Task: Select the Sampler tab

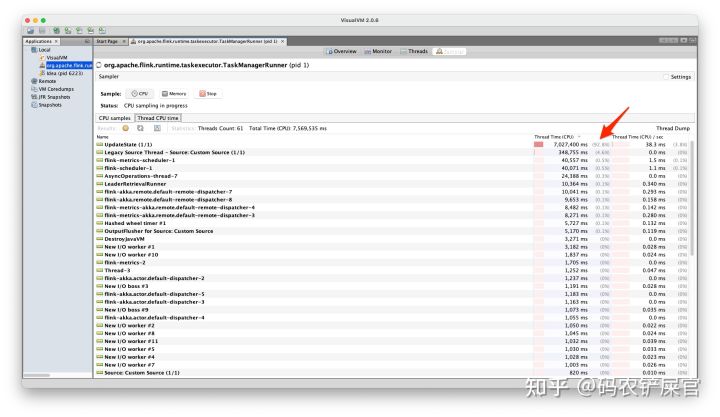Action: tap(450, 51)
